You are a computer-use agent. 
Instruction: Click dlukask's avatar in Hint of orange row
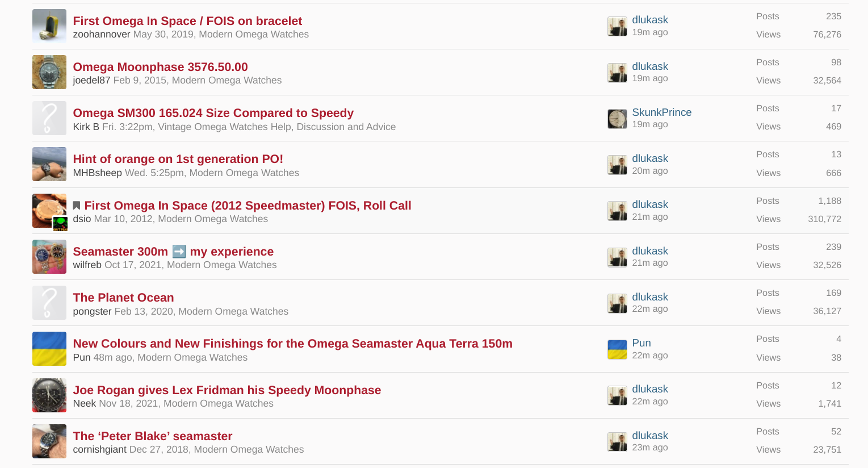[x=617, y=165]
